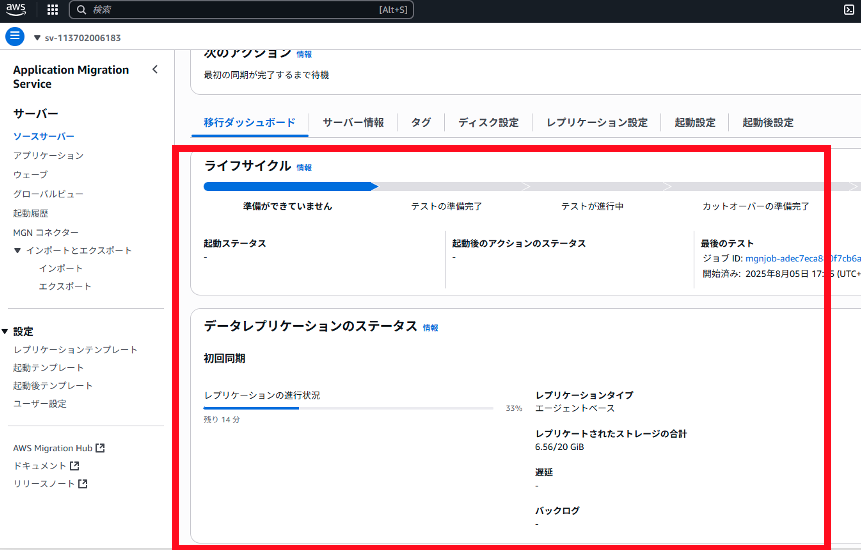Collapse the Application Migration Service sidebar

(155, 69)
